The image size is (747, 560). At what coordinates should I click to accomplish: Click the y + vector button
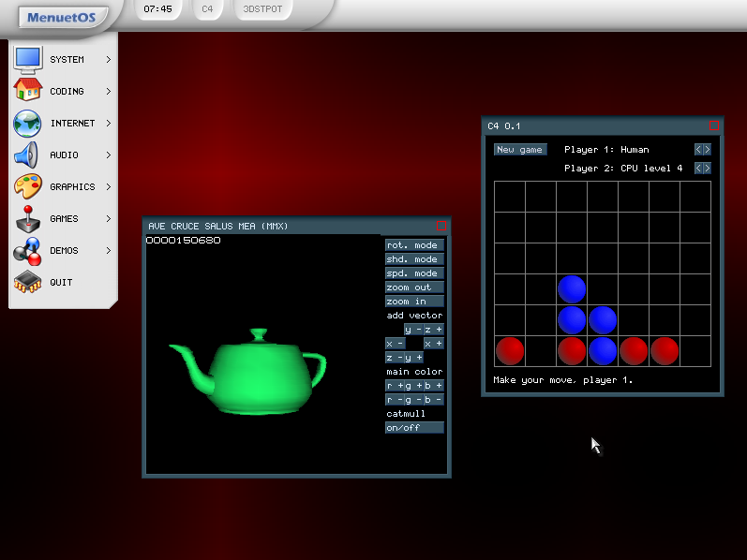point(413,358)
